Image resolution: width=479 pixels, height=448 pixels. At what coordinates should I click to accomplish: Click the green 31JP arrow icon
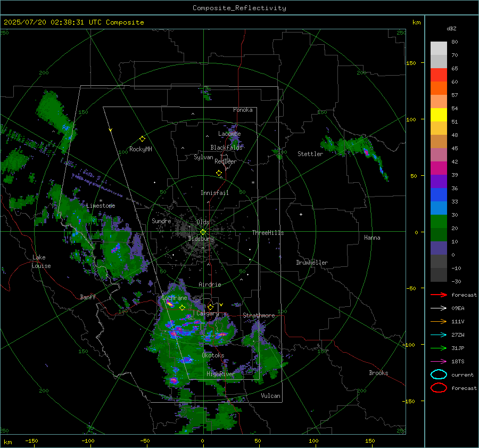tap(439, 348)
